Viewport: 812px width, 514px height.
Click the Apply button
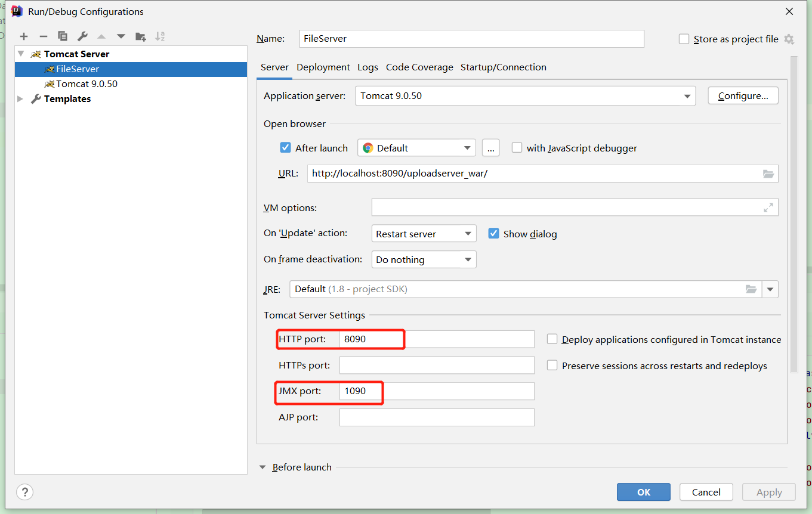[769, 492]
